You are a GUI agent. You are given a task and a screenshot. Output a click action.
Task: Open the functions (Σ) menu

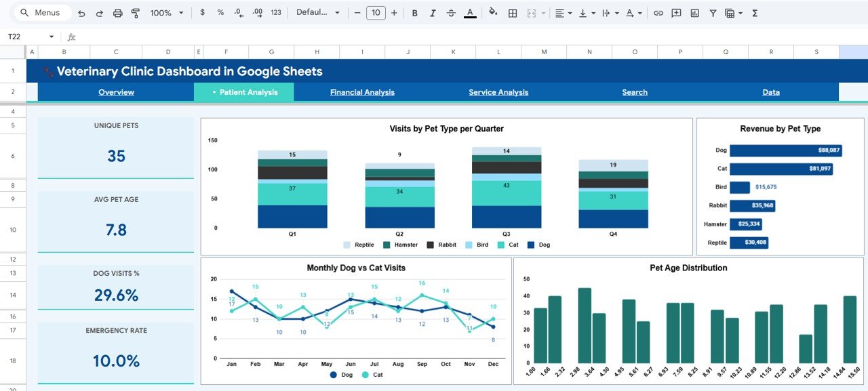coord(754,12)
